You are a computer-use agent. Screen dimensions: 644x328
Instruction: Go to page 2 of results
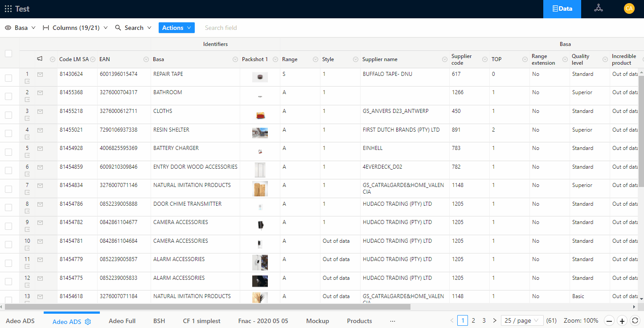click(x=473, y=320)
